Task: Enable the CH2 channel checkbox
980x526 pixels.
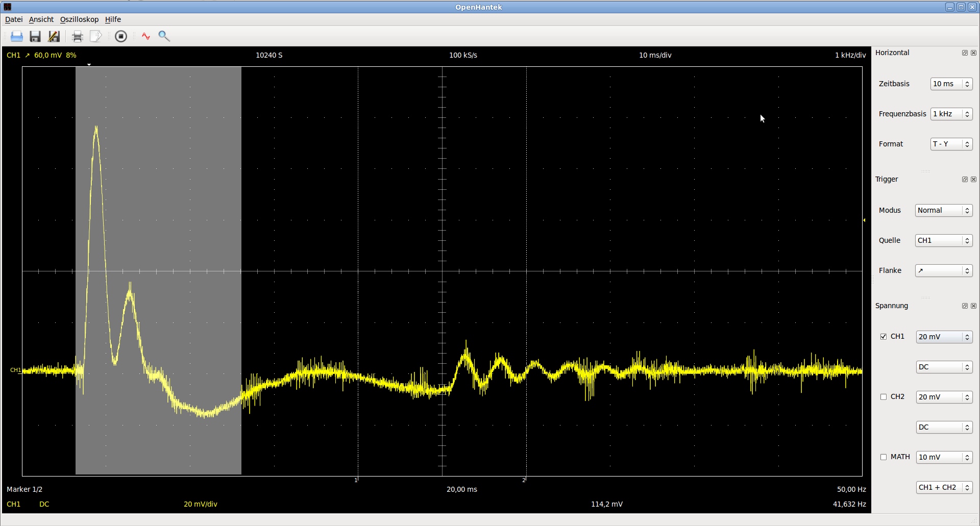Action: coord(884,397)
